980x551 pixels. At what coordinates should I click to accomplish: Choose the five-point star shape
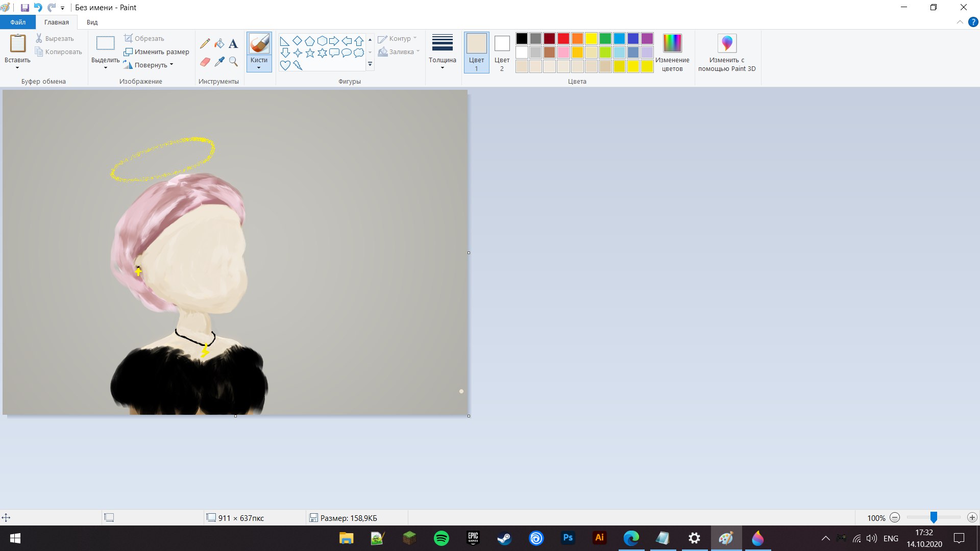(x=309, y=53)
